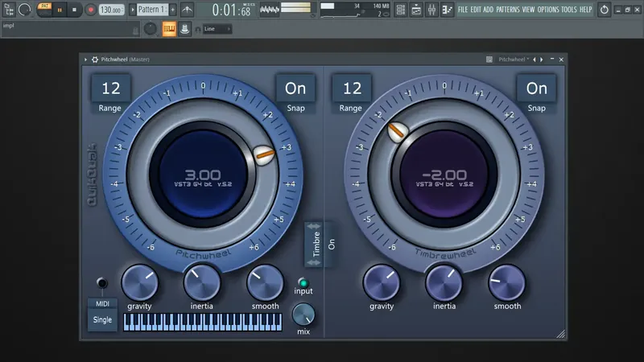
Task: Activate the stamp tool icon
Action: (x=185, y=29)
